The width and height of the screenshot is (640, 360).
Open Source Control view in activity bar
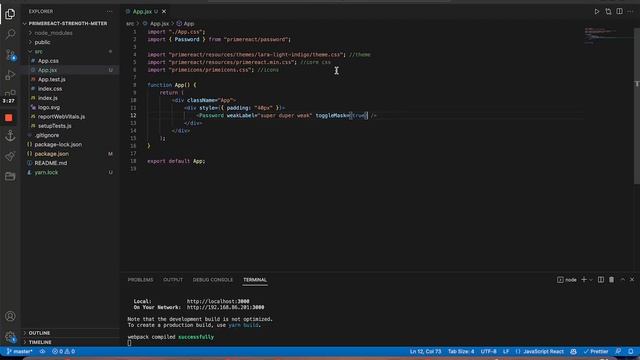click(10, 55)
